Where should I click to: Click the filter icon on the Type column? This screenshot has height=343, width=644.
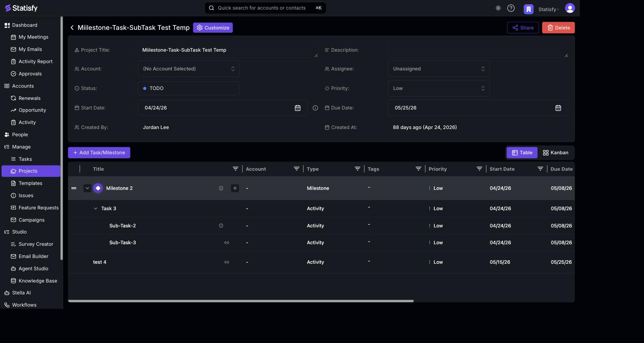pyautogui.click(x=357, y=169)
